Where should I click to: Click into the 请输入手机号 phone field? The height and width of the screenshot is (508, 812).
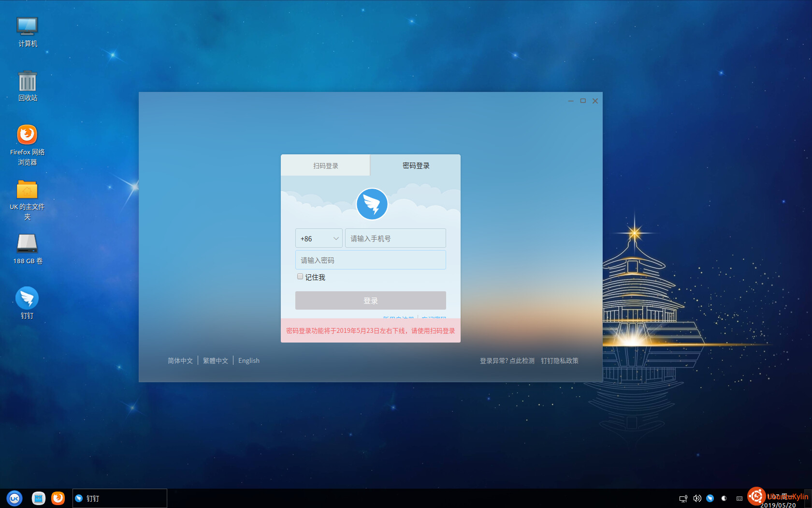(395, 239)
